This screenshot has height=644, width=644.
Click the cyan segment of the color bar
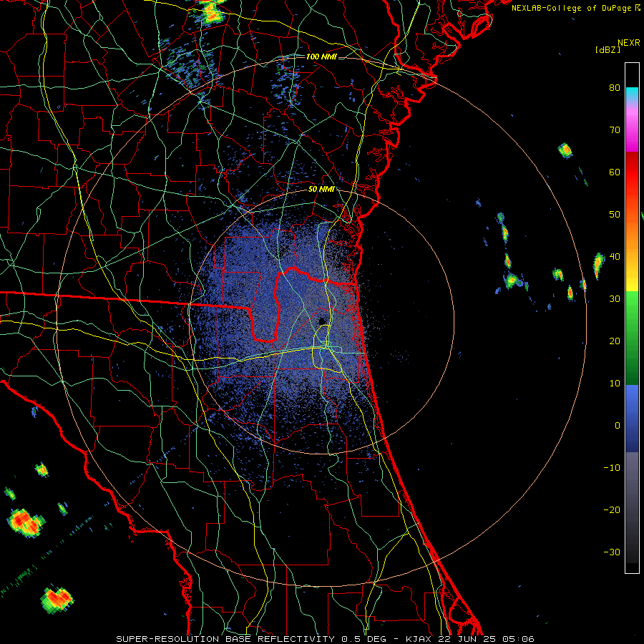pos(632,94)
